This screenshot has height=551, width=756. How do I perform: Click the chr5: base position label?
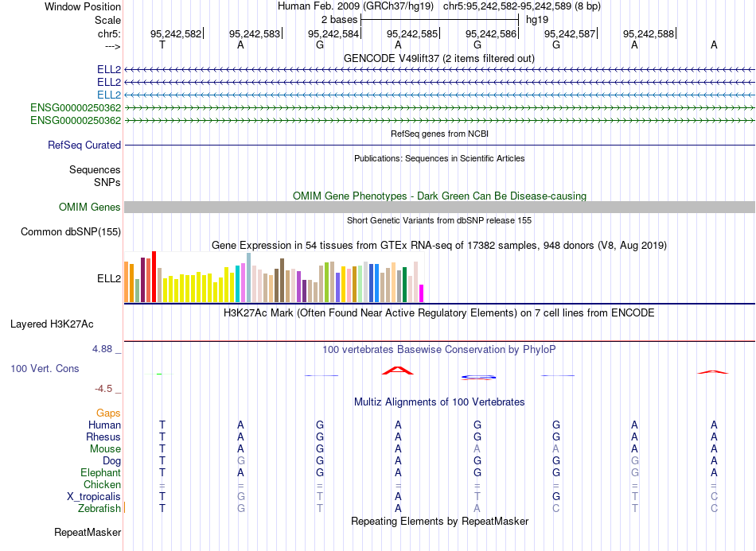[x=110, y=33]
